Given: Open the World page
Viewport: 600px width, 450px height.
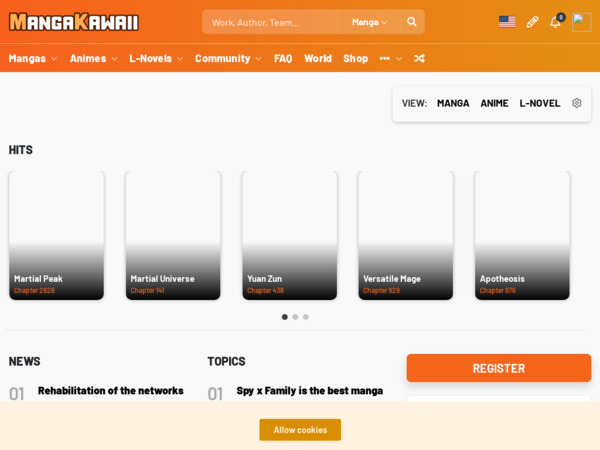Looking at the screenshot, I should click(318, 59).
